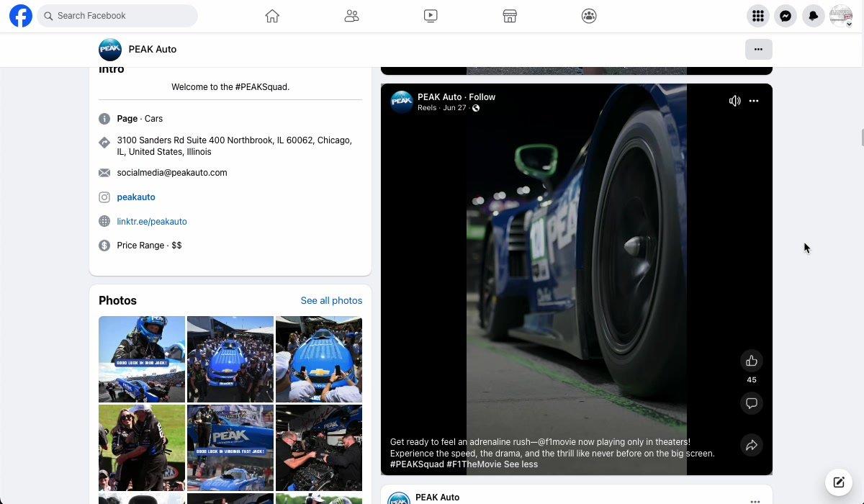Open photo of mechanics working on engine
The height and width of the screenshot is (504, 864).
(319, 448)
